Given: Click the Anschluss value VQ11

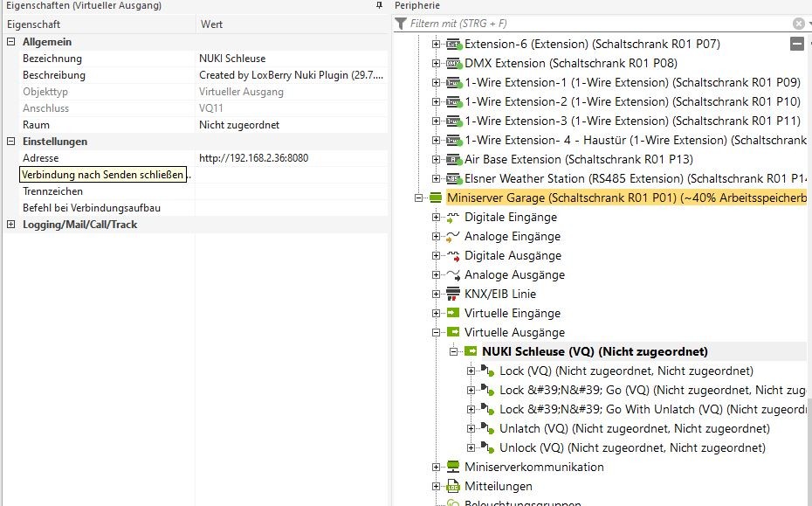Looking at the screenshot, I should pyautogui.click(x=292, y=107).
